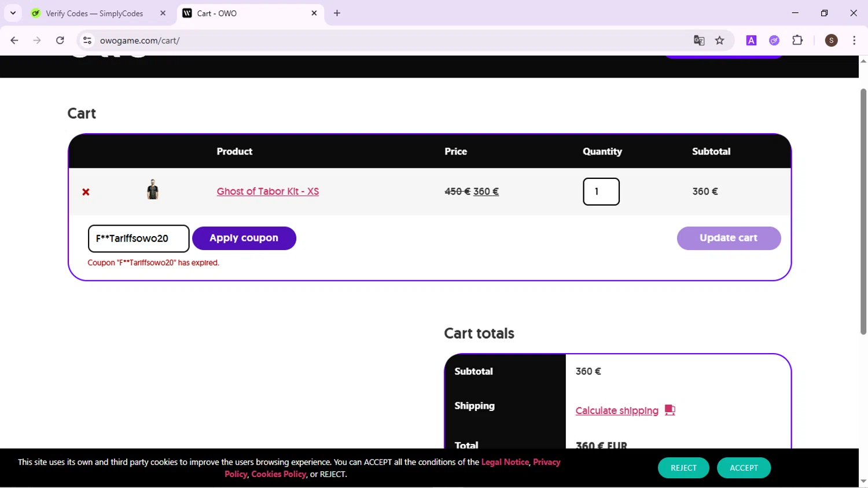Open the profile avatar S

832,41
